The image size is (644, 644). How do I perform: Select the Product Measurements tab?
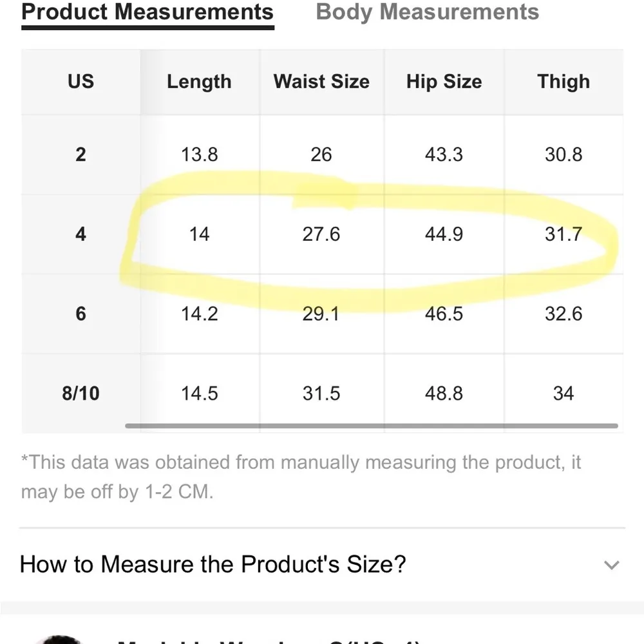[147, 12]
